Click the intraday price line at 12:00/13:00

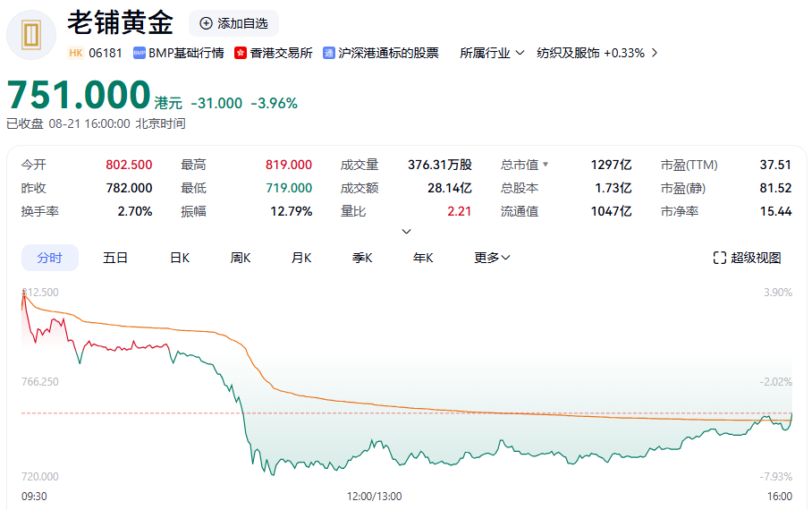[375, 444]
